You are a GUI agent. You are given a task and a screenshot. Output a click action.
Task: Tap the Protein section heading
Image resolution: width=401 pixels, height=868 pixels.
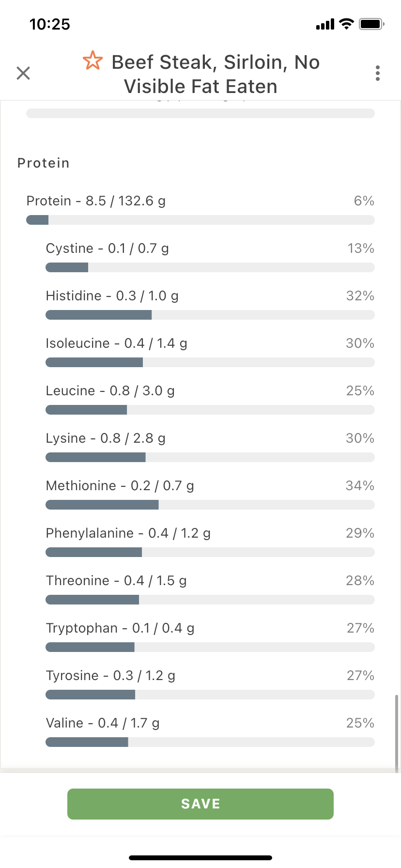coord(44,163)
